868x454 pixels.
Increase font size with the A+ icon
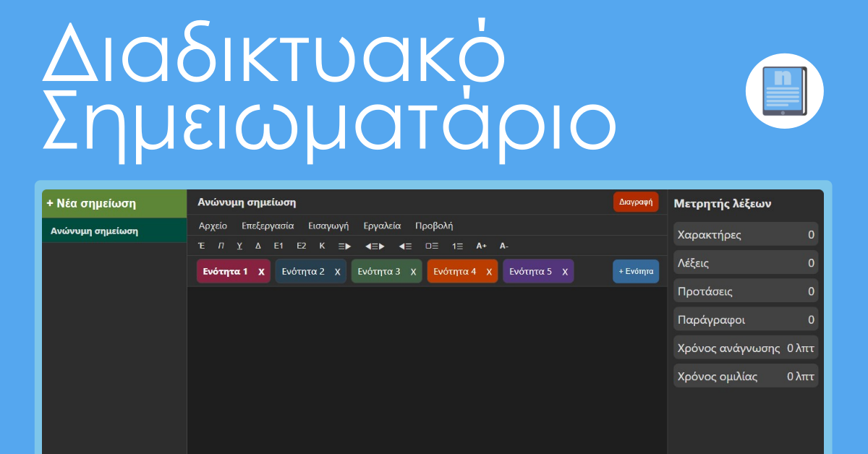coord(481,246)
